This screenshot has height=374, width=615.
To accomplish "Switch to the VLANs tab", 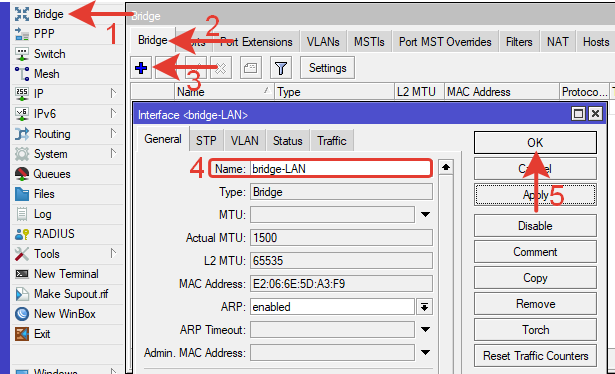I will point(323,42).
